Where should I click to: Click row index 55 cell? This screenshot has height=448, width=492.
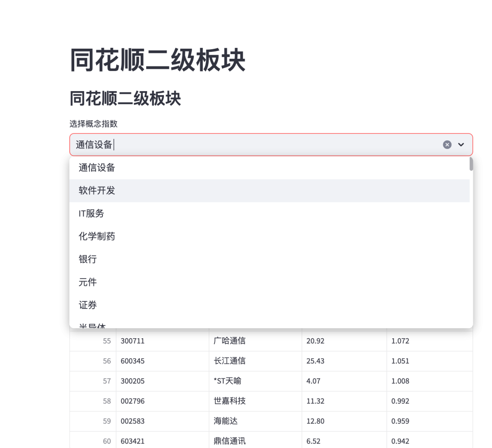[x=93, y=341]
